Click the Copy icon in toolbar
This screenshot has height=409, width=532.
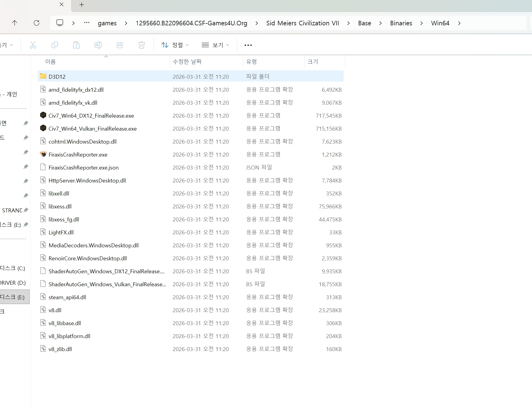pyautogui.click(x=55, y=45)
